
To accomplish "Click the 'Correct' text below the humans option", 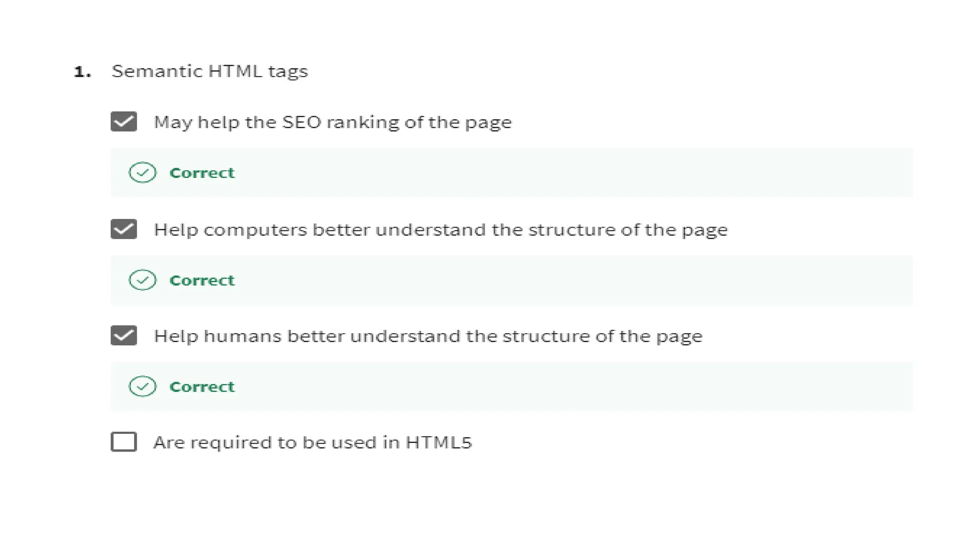I will pos(202,386).
